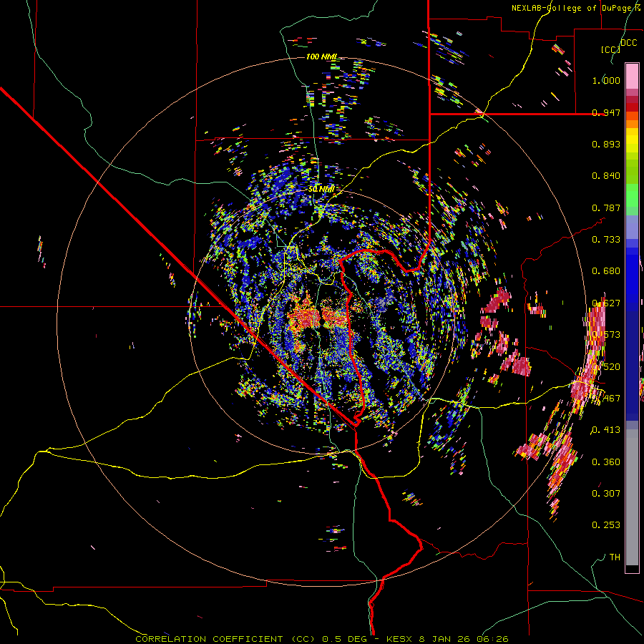Image resolution: width=644 pixels, height=644 pixels.
Task: Click the 1.000 legend value
Action: 606,80
